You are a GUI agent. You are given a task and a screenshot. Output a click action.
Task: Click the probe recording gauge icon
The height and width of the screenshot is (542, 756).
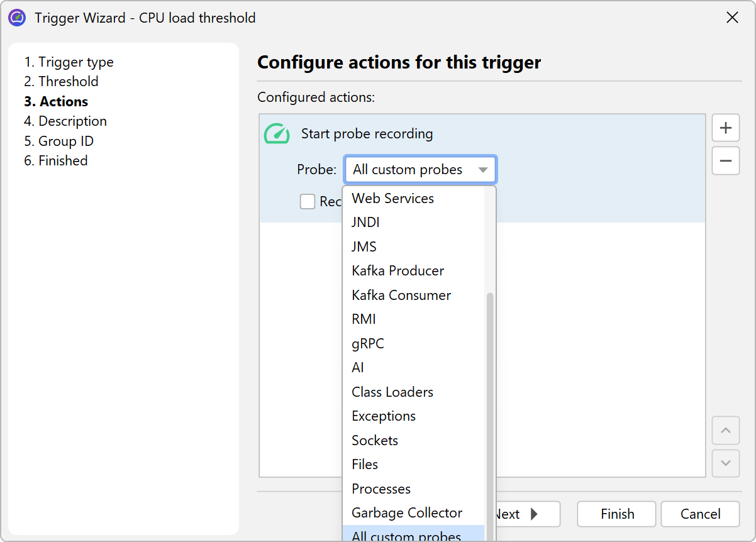[x=277, y=134]
